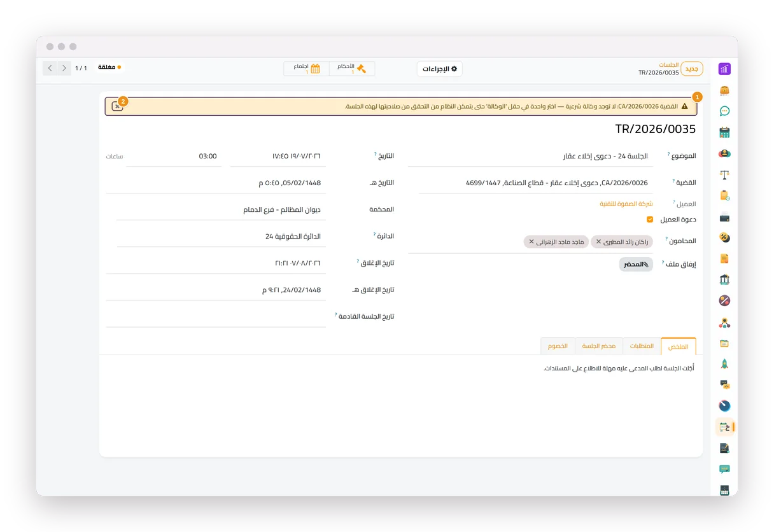The width and height of the screenshot is (774, 532).
Task: Click the warning triangle in the alert banner
Action: [x=684, y=106]
